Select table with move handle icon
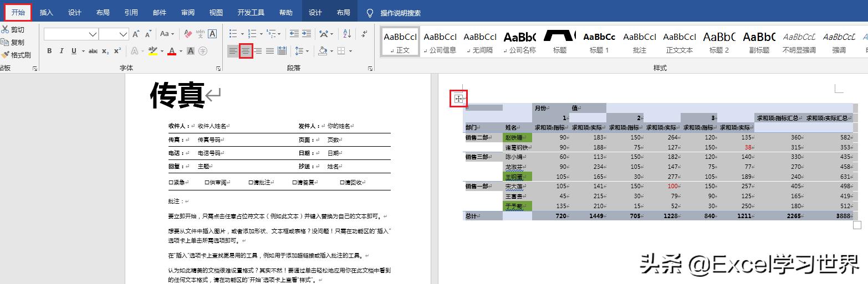Image resolution: width=868 pixels, height=284 pixels. point(458,99)
